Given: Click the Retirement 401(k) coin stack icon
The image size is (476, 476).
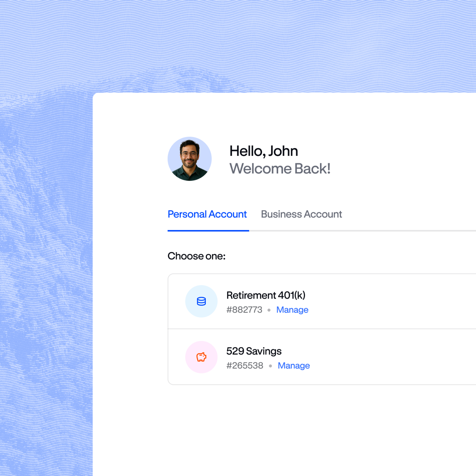Looking at the screenshot, I should 201,301.
